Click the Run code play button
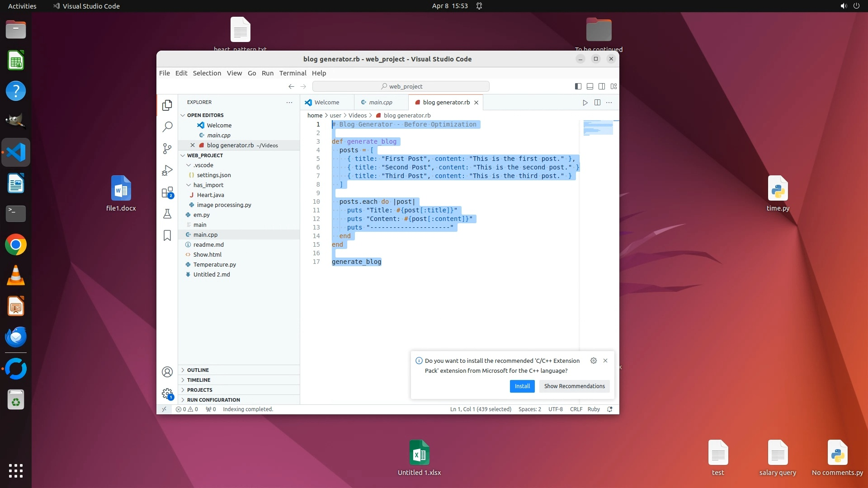Image resolution: width=868 pixels, height=488 pixels. [585, 103]
